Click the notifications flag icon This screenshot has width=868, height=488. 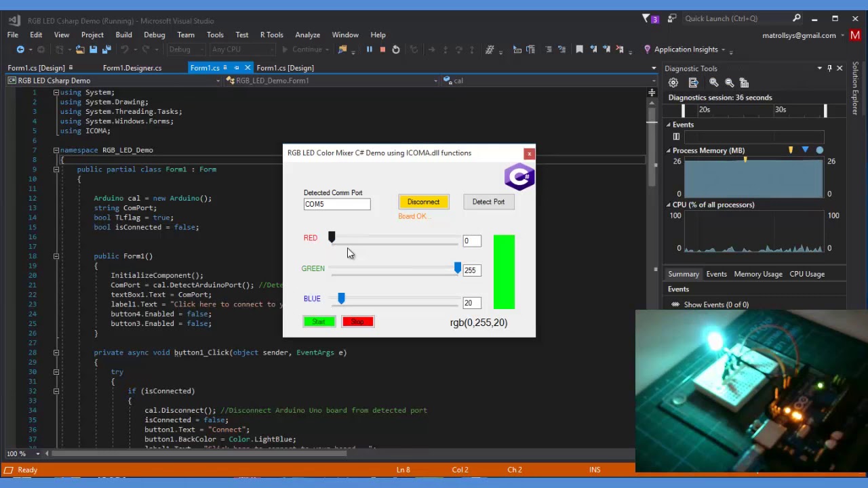(x=646, y=18)
